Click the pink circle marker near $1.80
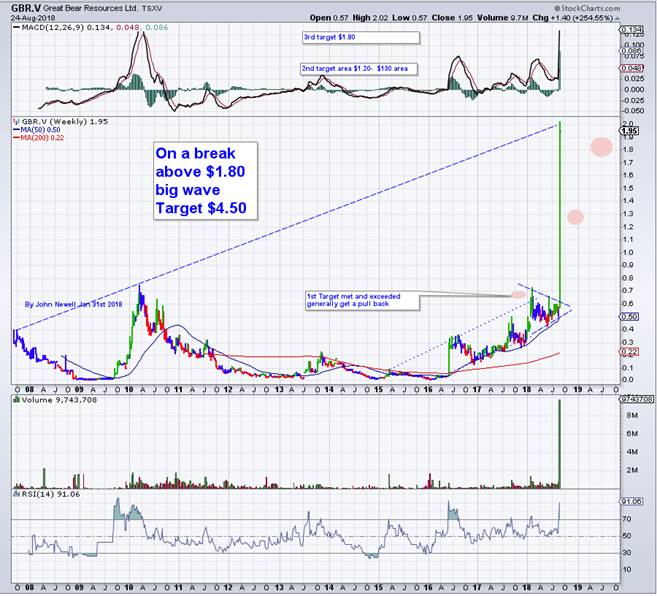Image resolution: width=657 pixels, height=596 pixels. click(600, 146)
